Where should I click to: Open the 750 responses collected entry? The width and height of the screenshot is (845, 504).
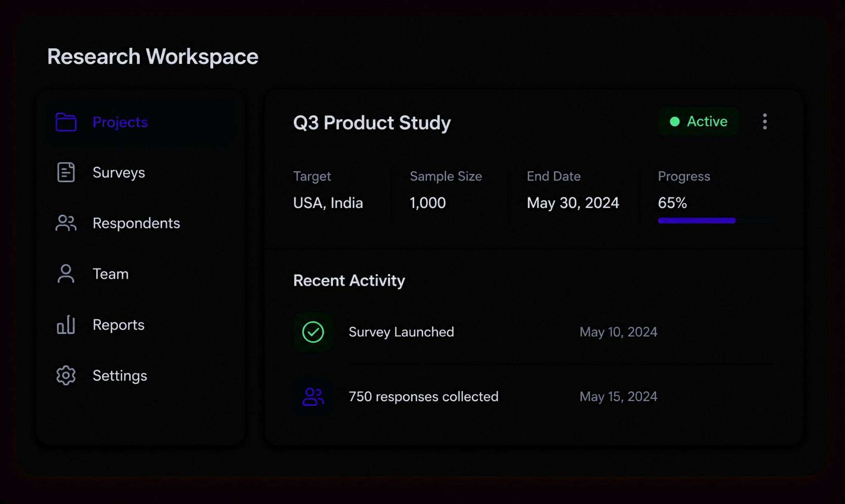pyautogui.click(x=534, y=396)
